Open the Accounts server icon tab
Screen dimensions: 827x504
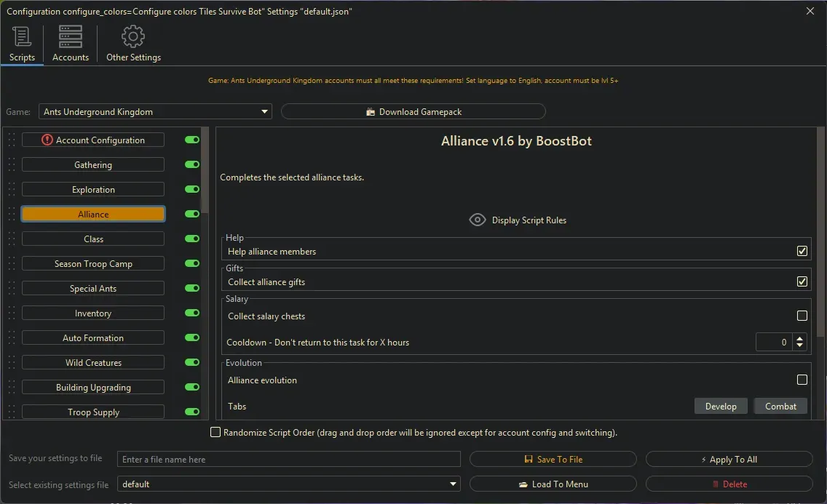tap(71, 36)
